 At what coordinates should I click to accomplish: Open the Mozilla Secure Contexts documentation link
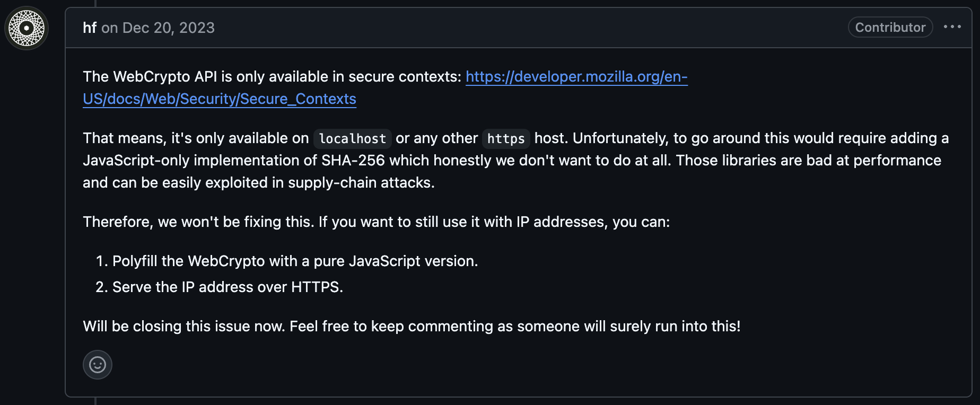coord(576,77)
